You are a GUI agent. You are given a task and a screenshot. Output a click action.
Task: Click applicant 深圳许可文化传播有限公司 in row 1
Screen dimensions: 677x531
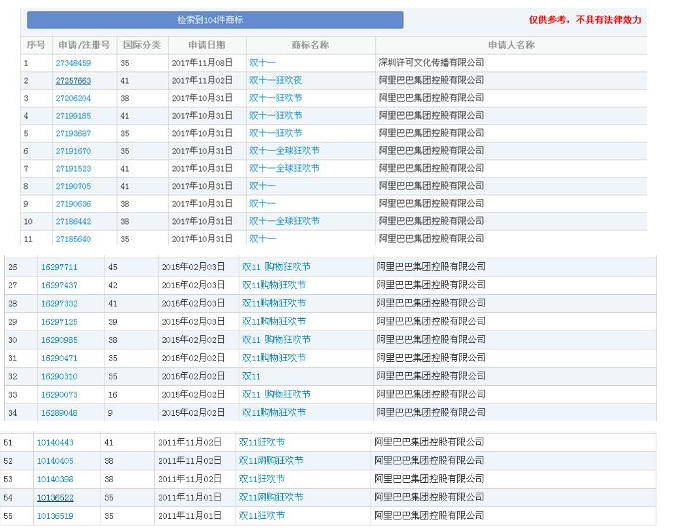tap(431, 63)
